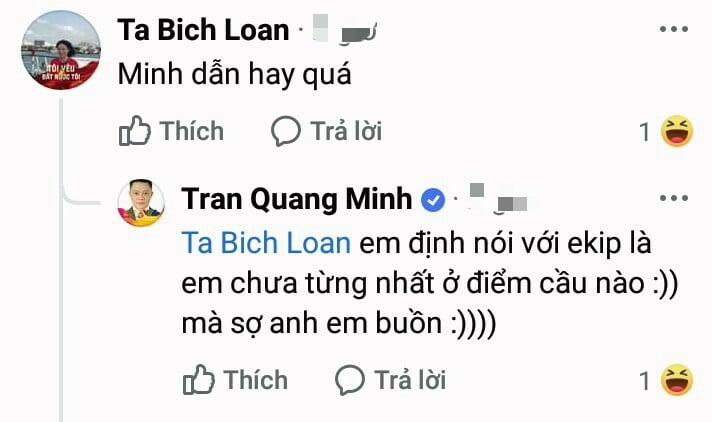Open Tran Quang Minh's name heading link

point(297,199)
